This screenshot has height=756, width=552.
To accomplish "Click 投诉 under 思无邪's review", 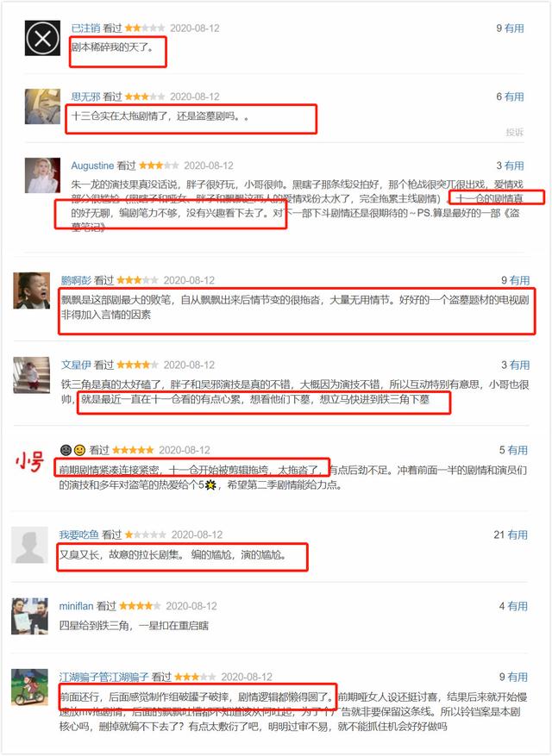I will pyautogui.click(x=514, y=132).
